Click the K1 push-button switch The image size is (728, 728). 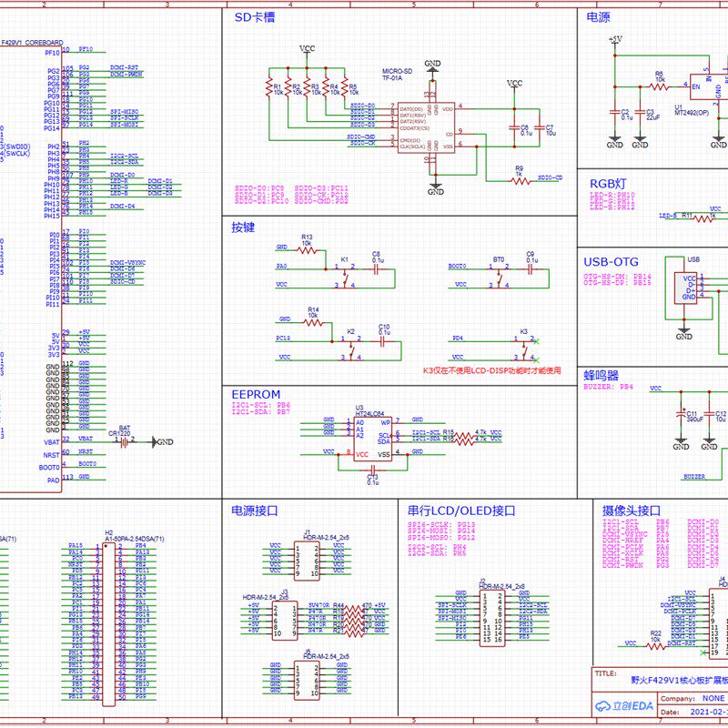click(345, 278)
